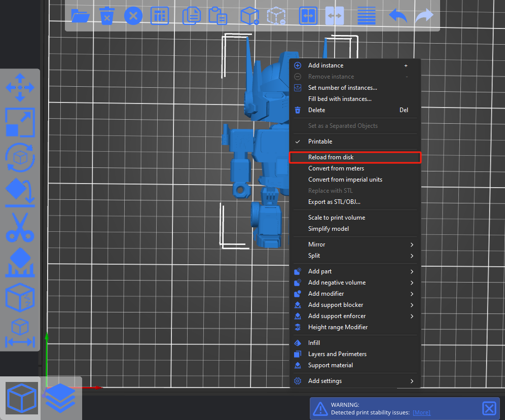Select the Scale tool
Screen dimensions: 505x420
tap(20, 122)
